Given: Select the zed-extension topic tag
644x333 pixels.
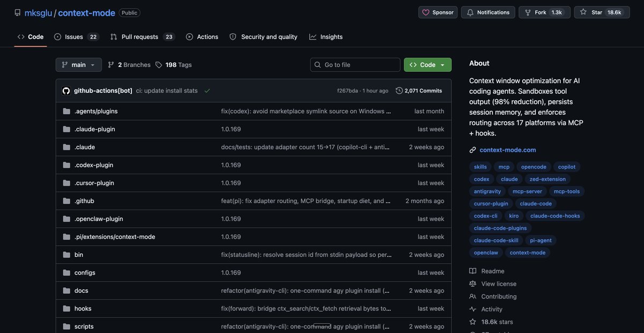Looking at the screenshot, I should [547, 179].
